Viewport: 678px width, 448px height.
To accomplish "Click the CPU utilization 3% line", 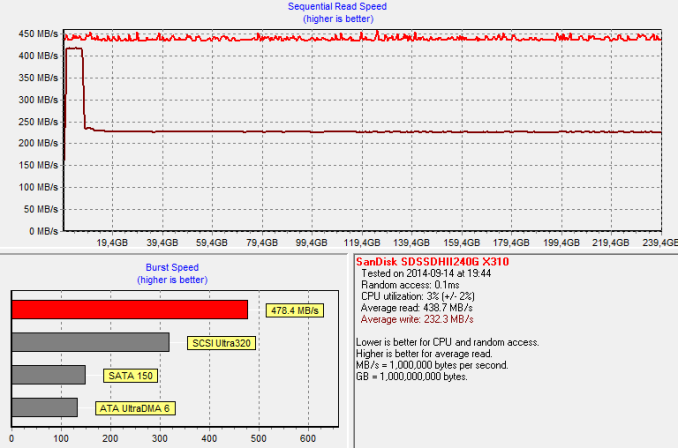I will pos(418,297).
